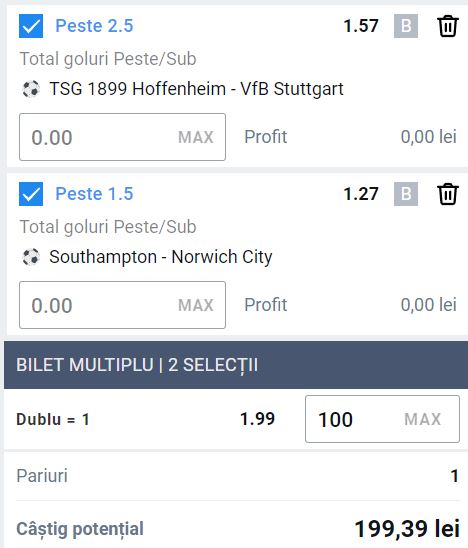468x548 pixels.
Task: Focus the Dublu stake field showing 100
Action: (382, 419)
